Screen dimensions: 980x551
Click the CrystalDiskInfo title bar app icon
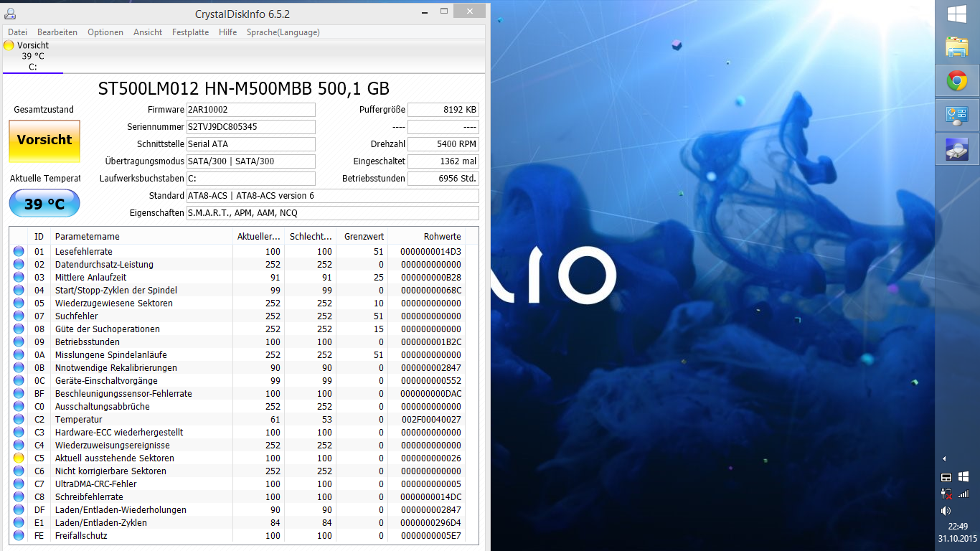[x=10, y=14]
